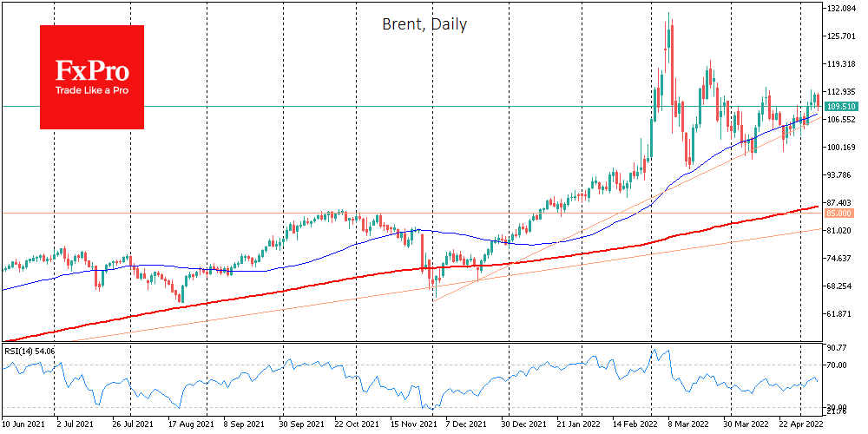Click the 70.00 RSI level label
The height and width of the screenshot is (434, 868).
point(836,365)
